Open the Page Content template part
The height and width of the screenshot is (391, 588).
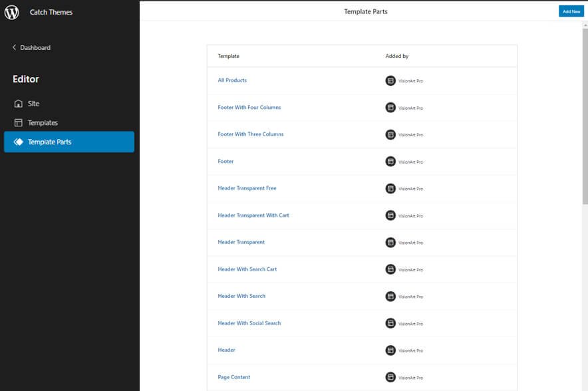coord(233,376)
